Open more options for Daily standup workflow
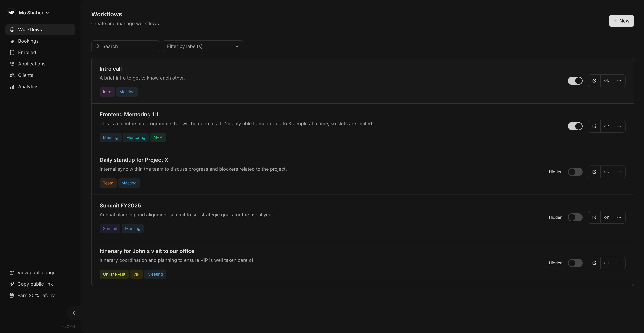This screenshot has height=333, width=644. click(619, 172)
